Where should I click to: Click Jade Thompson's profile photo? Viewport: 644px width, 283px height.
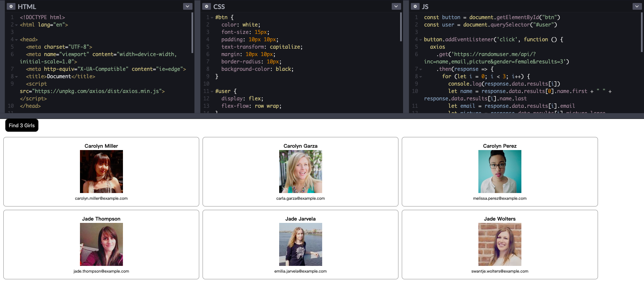pos(101,244)
